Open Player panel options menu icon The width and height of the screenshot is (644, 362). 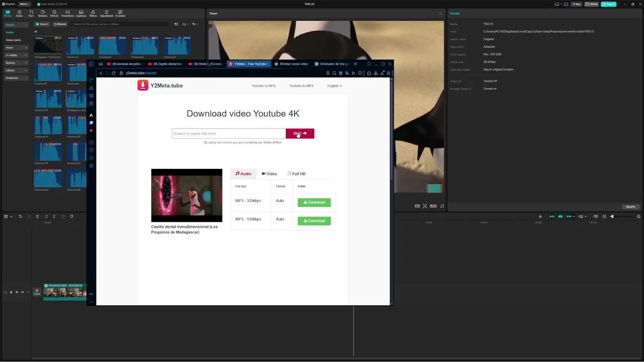coord(440,14)
